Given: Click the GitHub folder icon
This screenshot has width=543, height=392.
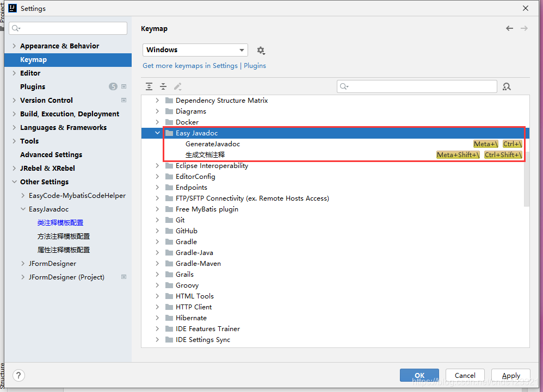Looking at the screenshot, I should [169, 231].
